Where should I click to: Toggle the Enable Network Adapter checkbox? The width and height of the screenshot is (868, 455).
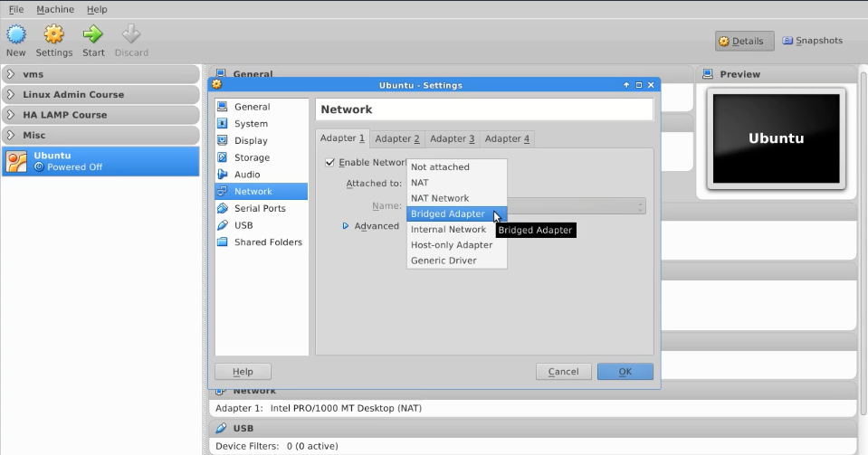pos(330,163)
